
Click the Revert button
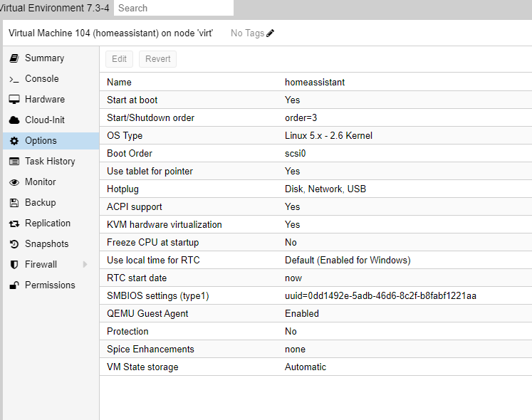[x=158, y=59]
